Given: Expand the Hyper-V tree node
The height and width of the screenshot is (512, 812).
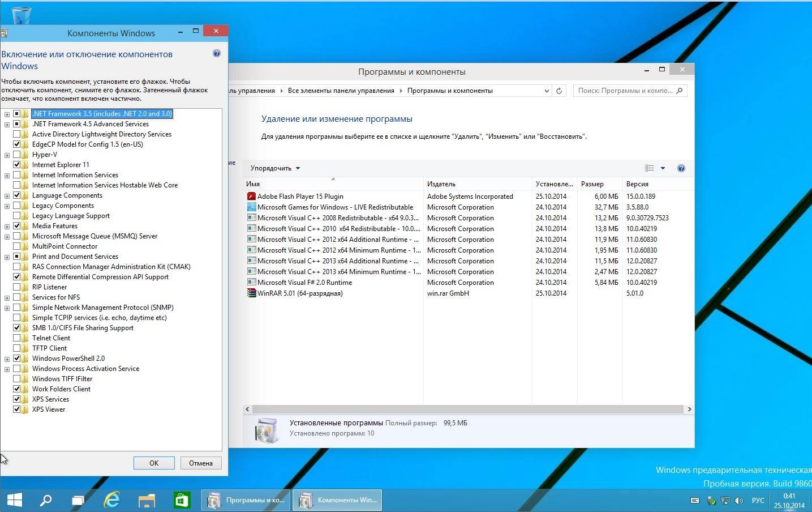Looking at the screenshot, I should click(7, 155).
